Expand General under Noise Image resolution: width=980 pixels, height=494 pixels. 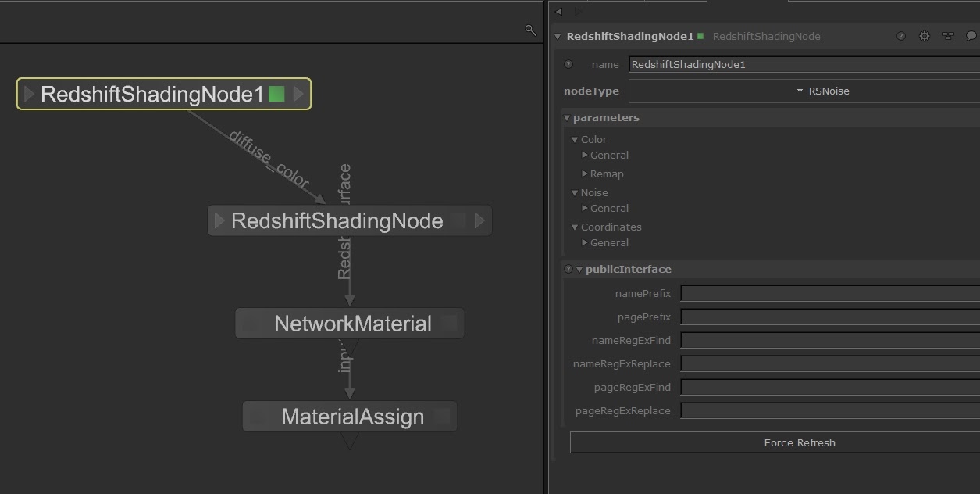click(x=585, y=208)
